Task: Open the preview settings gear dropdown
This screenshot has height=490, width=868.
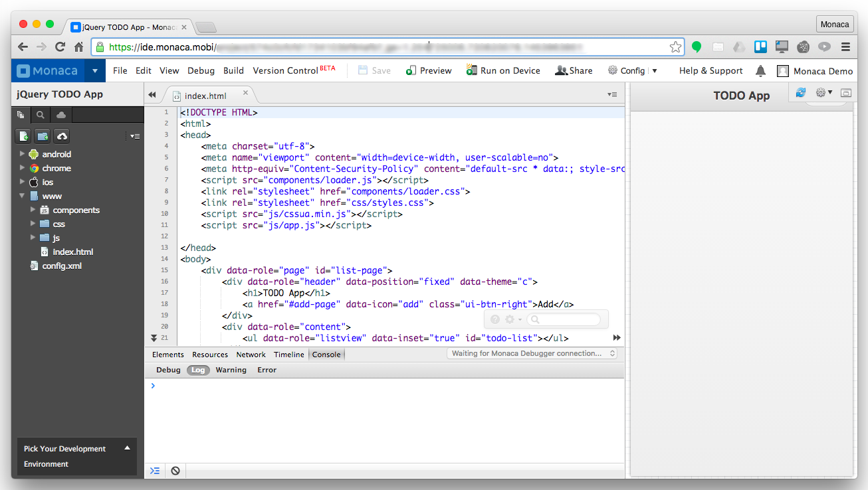Action: point(824,93)
